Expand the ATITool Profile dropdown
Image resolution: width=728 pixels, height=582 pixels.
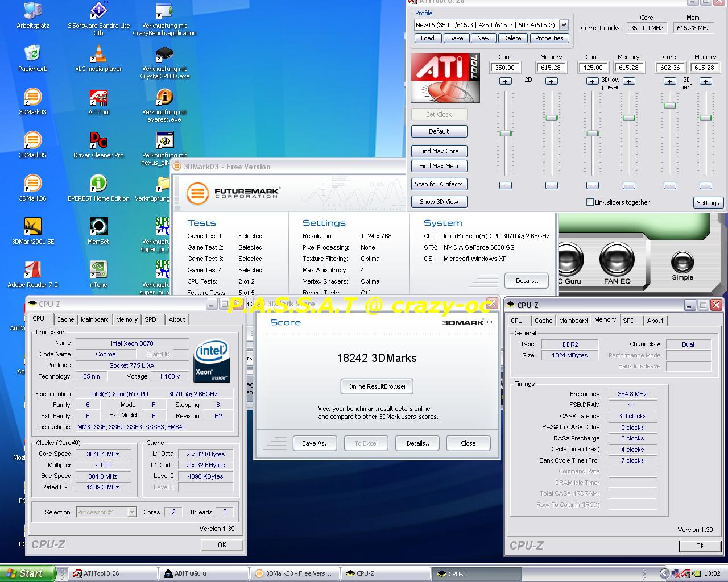[564, 25]
